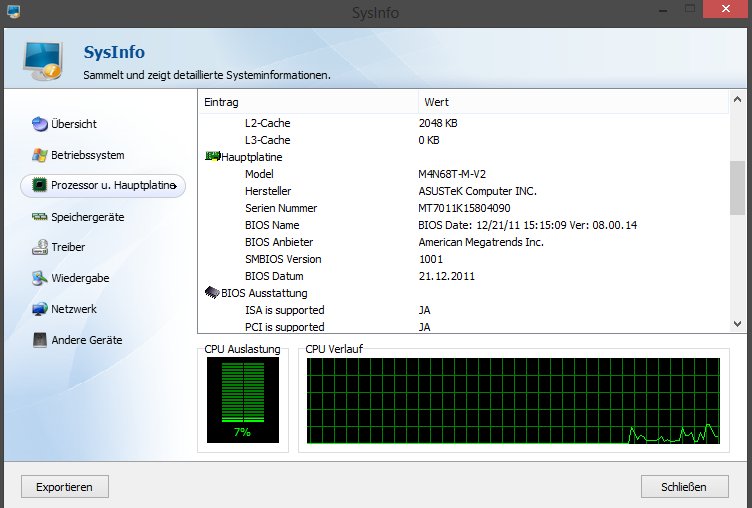Select the BIOS Name entry
Image resolution: width=752 pixels, height=508 pixels.
(x=463, y=225)
